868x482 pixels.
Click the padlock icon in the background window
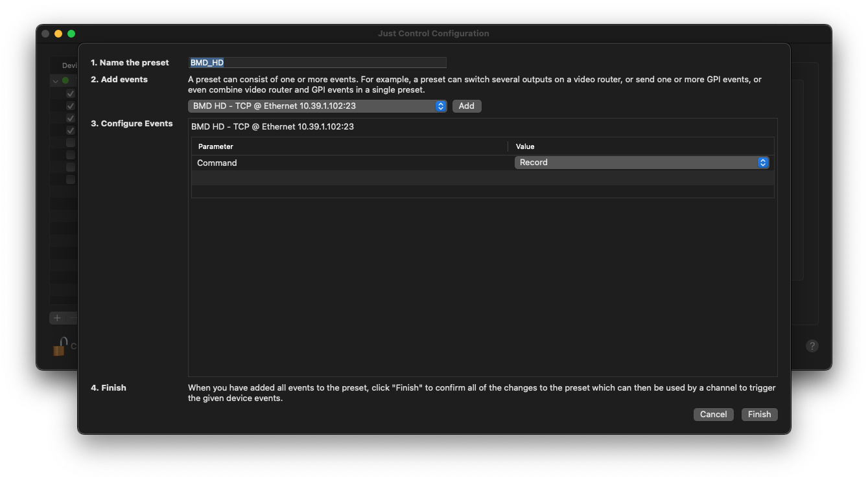click(x=60, y=347)
